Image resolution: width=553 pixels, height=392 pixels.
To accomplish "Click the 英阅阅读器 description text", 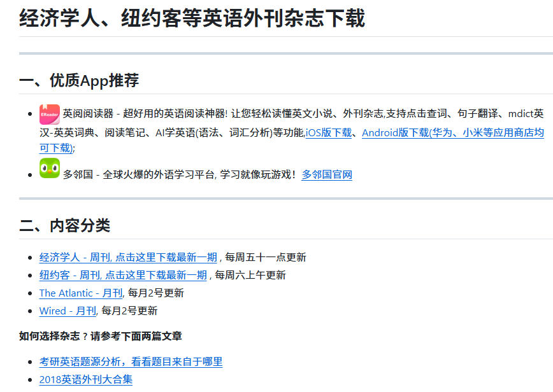I will pos(291,123).
